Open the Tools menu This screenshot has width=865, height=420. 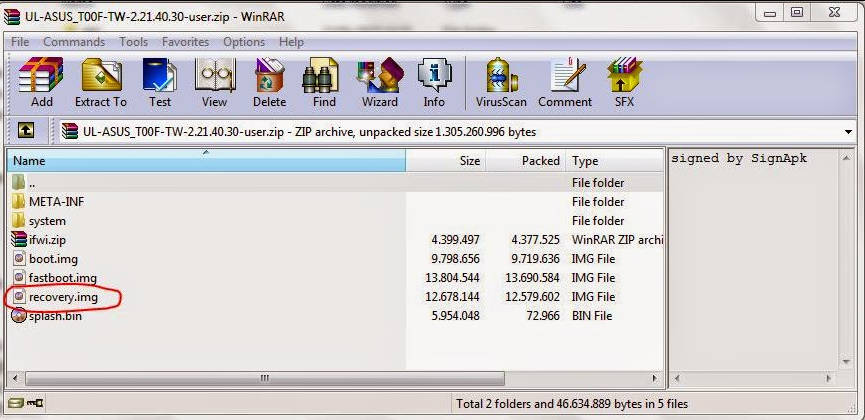[134, 42]
